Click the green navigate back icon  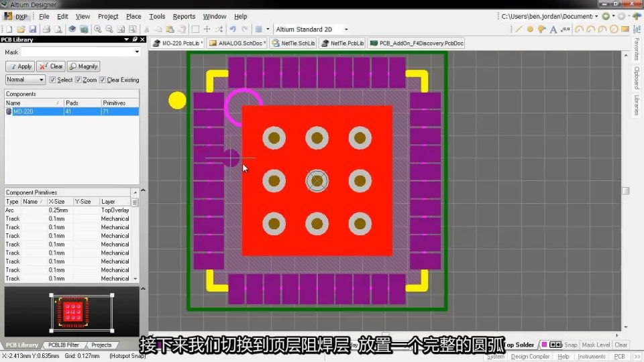tap(606, 16)
